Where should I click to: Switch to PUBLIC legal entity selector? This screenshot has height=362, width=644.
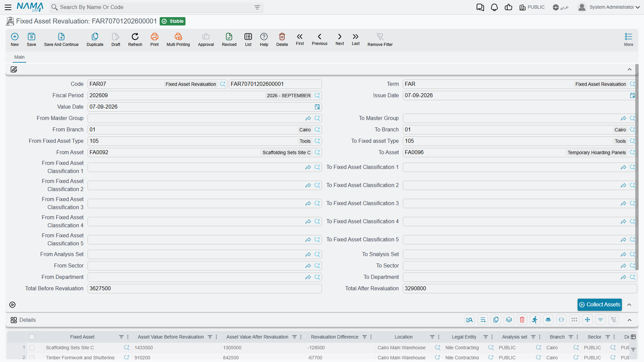[x=532, y=7]
